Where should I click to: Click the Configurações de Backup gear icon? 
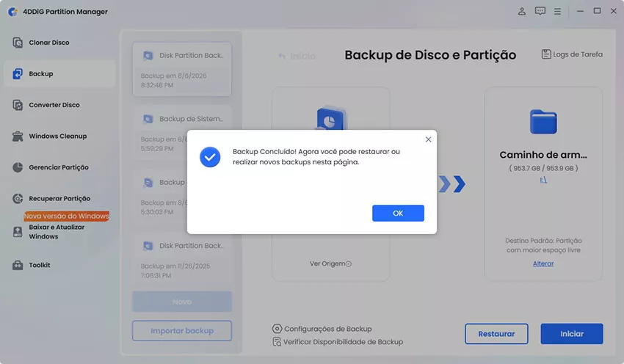[x=277, y=329]
